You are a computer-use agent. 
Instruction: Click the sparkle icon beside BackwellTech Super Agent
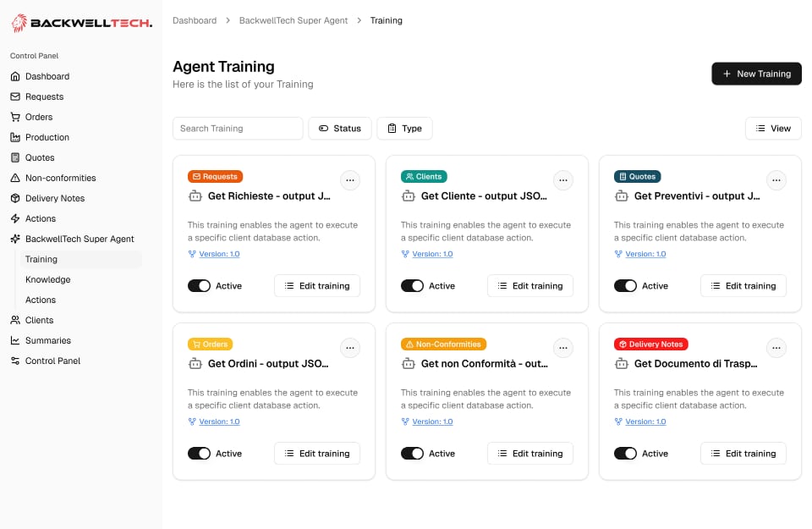15,239
